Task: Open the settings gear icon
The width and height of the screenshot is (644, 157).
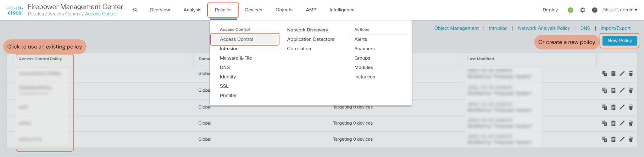Action: (582, 10)
